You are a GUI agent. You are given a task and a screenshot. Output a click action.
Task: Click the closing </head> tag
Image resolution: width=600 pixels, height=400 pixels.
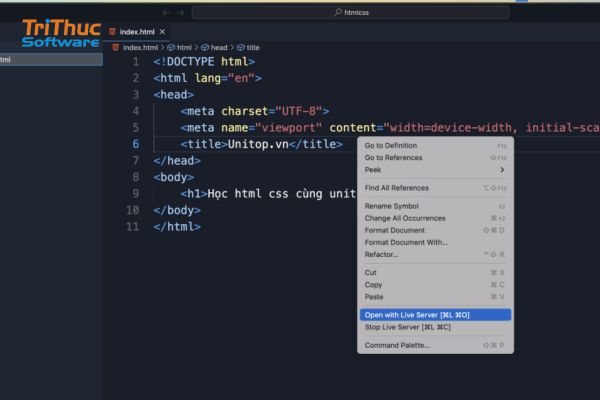pos(177,161)
